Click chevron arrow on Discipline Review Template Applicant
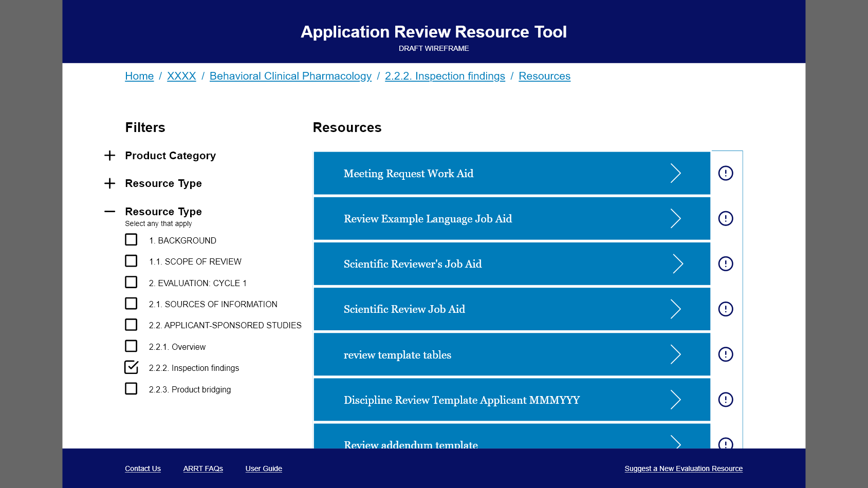Screen dimensions: 868x488 (x=675, y=399)
